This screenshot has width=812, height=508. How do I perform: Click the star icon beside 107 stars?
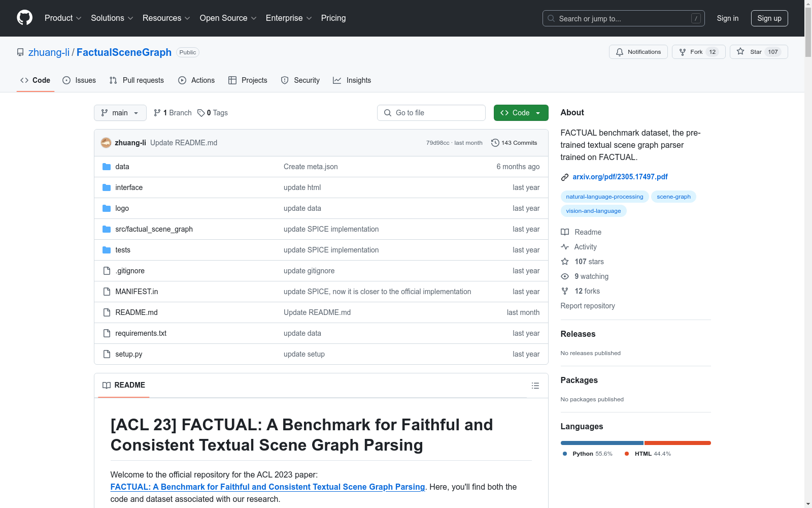pyautogui.click(x=565, y=262)
